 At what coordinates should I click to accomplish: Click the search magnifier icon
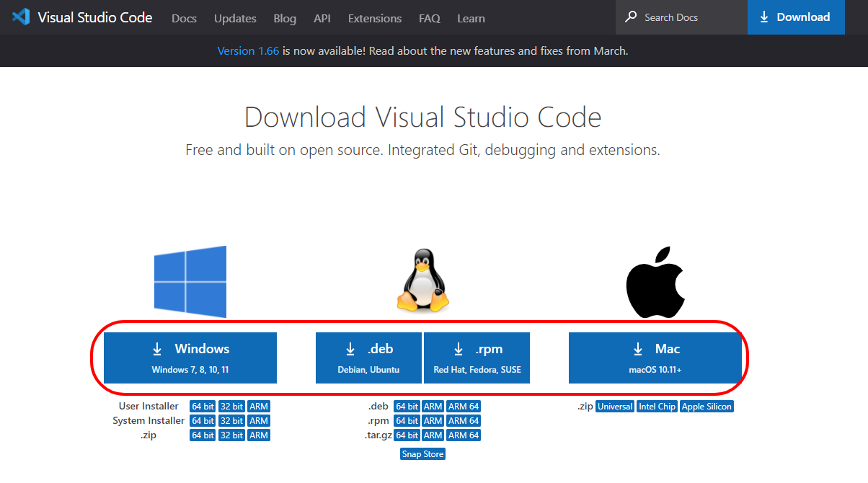coord(631,17)
